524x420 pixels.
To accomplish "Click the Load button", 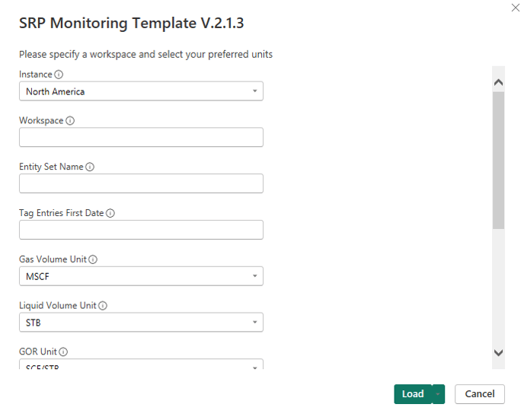I will coord(413,394).
